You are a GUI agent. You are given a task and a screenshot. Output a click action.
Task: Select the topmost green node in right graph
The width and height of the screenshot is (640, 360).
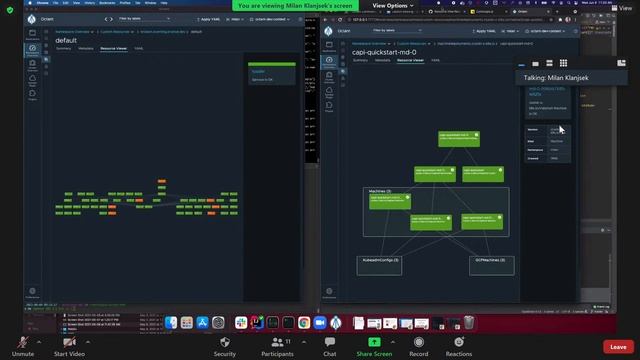(459, 139)
